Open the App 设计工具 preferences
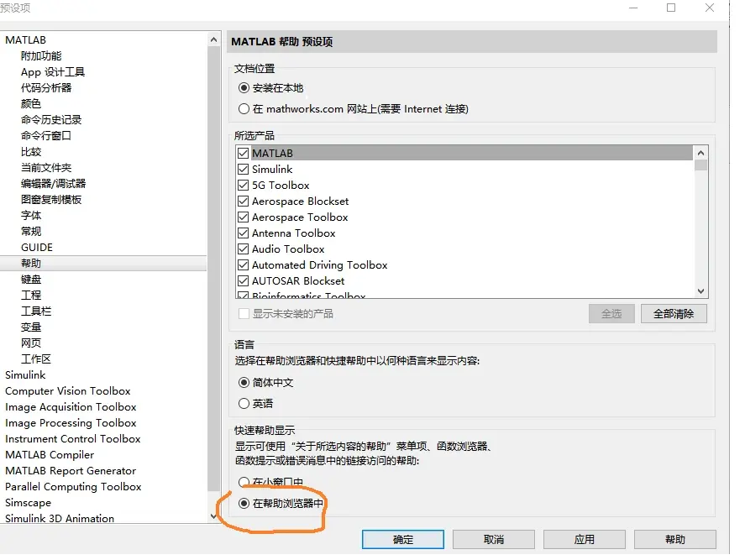Screen dimensions: 745x560 [53, 71]
